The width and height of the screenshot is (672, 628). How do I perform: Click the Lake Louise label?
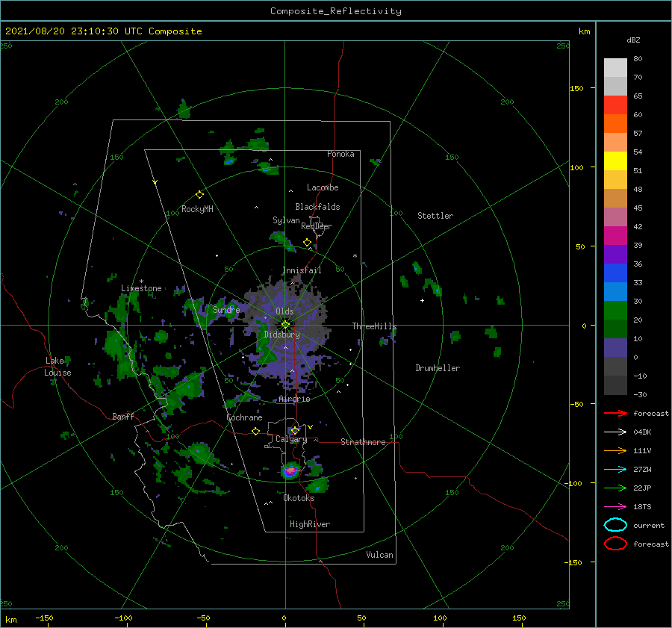[57, 367]
